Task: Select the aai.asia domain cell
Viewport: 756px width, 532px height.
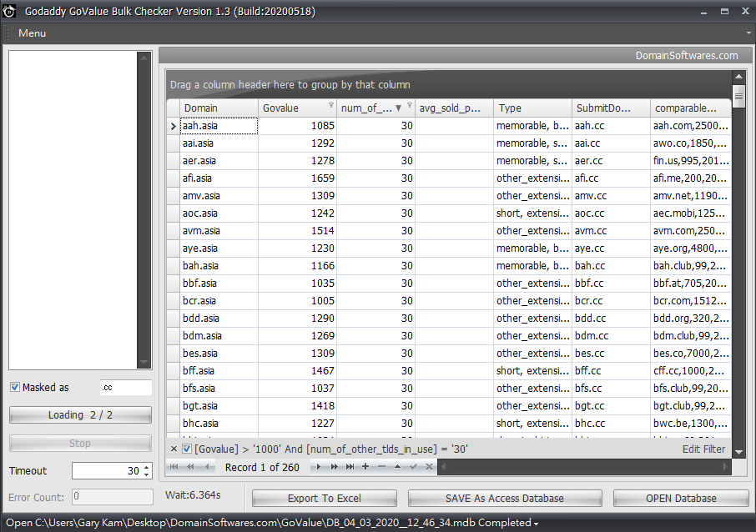Action: pos(219,143)
